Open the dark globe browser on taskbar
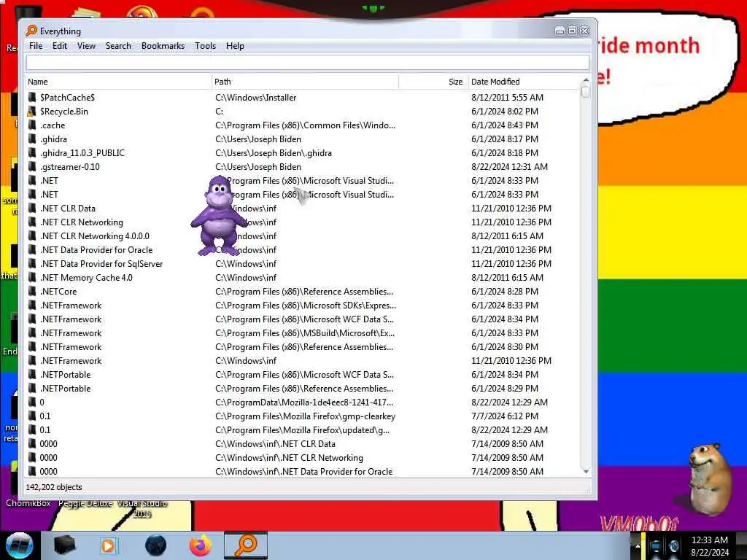 156,545
